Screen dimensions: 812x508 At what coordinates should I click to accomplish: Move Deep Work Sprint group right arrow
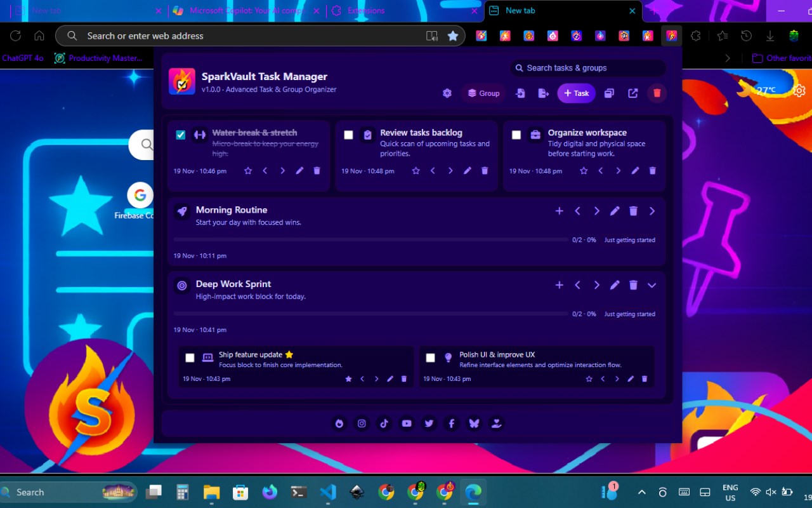pos(596,285)
